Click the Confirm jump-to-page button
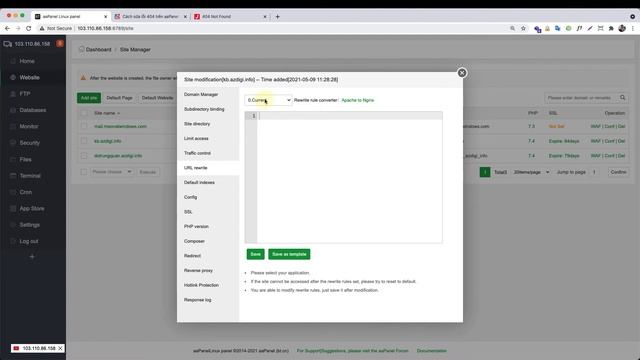Screen dimensions: 640x360 pos(618,172)
